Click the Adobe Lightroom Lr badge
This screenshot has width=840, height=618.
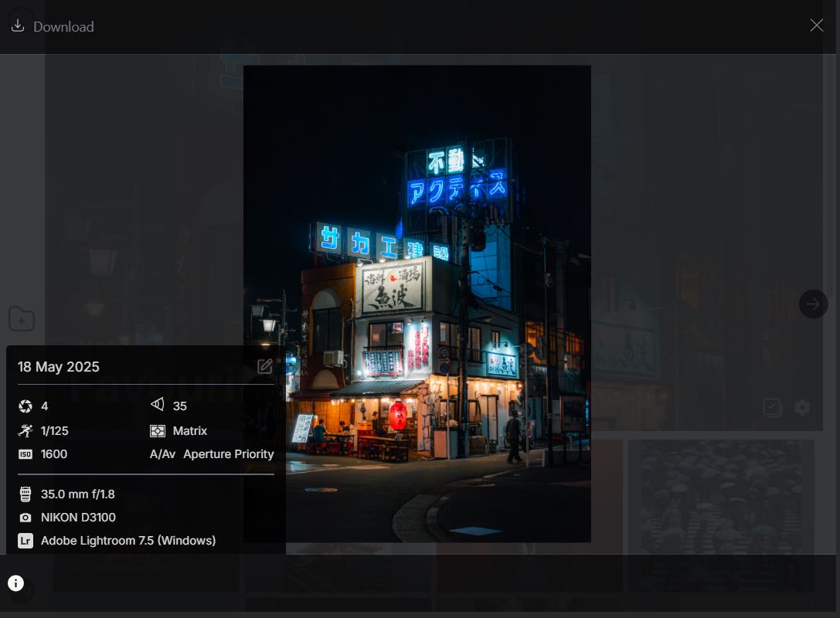pos(26,541)
